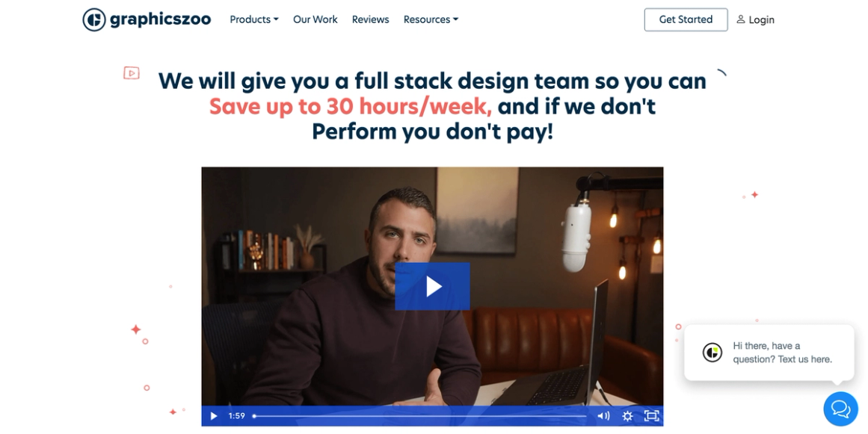Open the blue chat bubble widget
This screenshot has width=868, height=434.
click(840, 409)
